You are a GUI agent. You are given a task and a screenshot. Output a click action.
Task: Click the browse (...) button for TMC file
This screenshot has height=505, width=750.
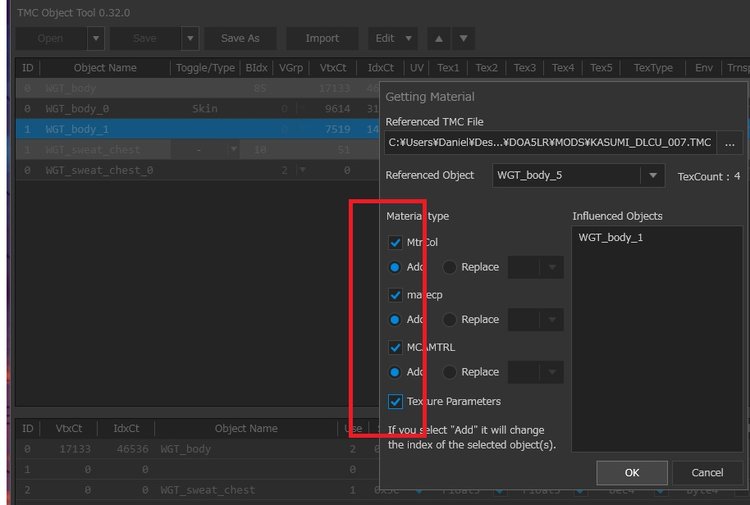727,142
